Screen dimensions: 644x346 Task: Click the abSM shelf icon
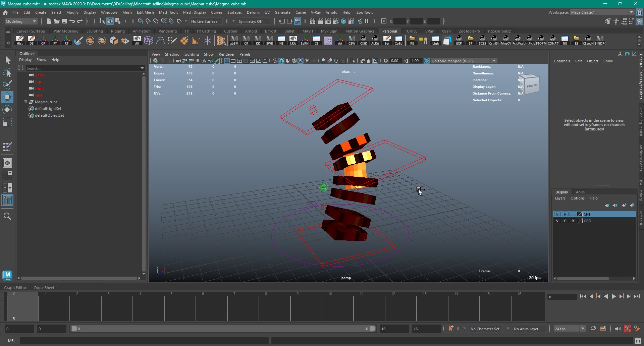click(x=234, y=40)
